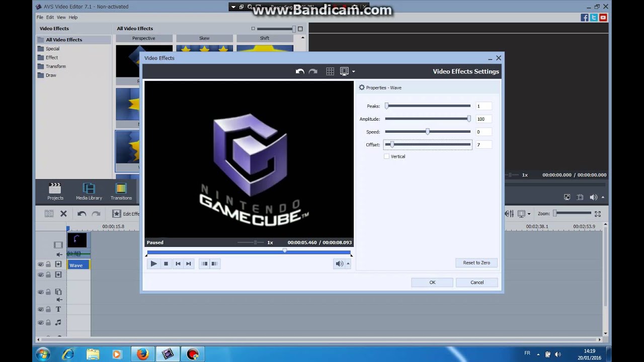Screen dimensions: 644x362
Task: Open the File menu
Action: [40, 17]
